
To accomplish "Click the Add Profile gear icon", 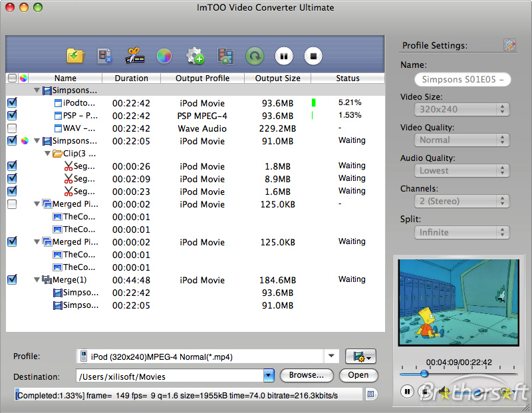I will pyautogui.click(x=195, y=56).
